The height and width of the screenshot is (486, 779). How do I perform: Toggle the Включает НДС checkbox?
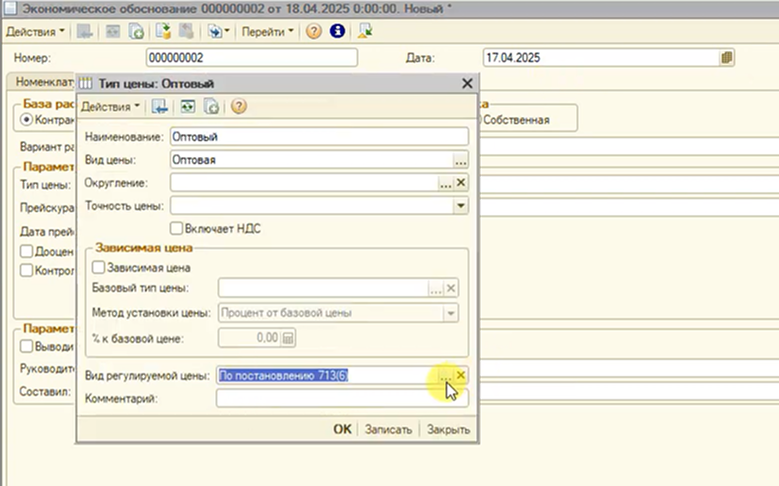pyautogui.click(x=176, y=229)
